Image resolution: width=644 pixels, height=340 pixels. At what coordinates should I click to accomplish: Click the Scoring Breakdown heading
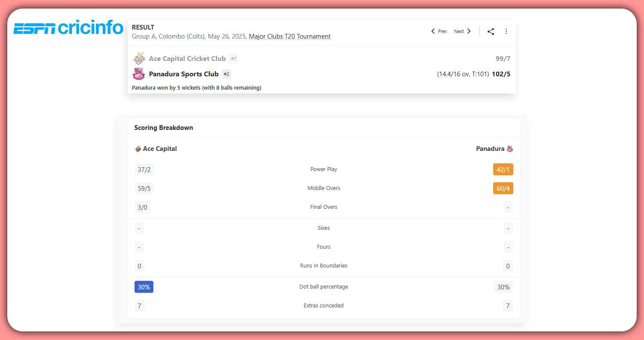[x=164, y=128]
